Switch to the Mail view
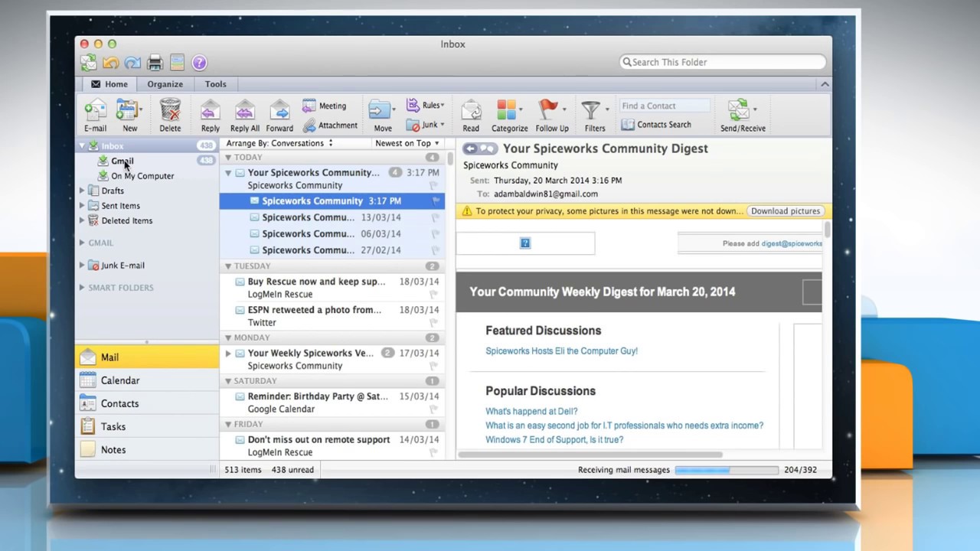This screenshot has height=551, width=980. [147, 357]
